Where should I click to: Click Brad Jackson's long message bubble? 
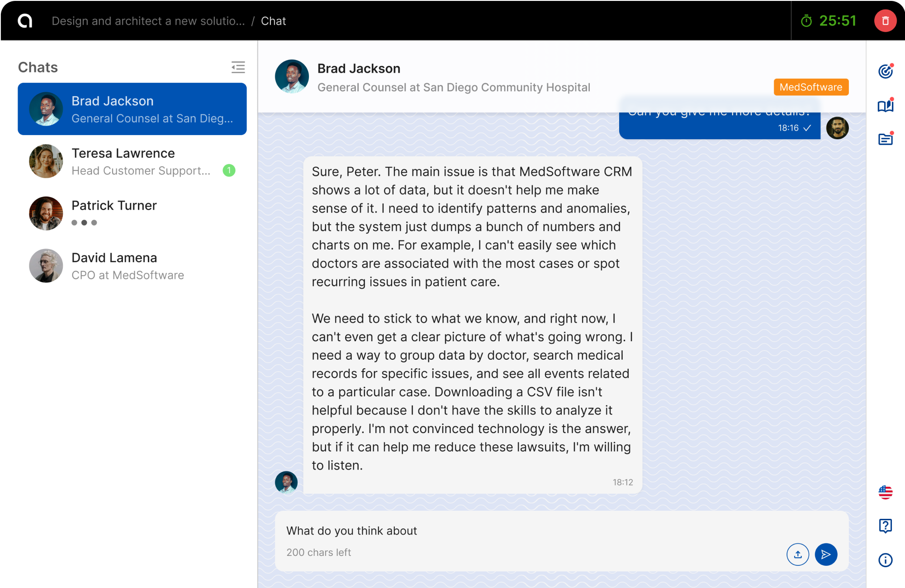pyautogui.click(x=473, y=325)
